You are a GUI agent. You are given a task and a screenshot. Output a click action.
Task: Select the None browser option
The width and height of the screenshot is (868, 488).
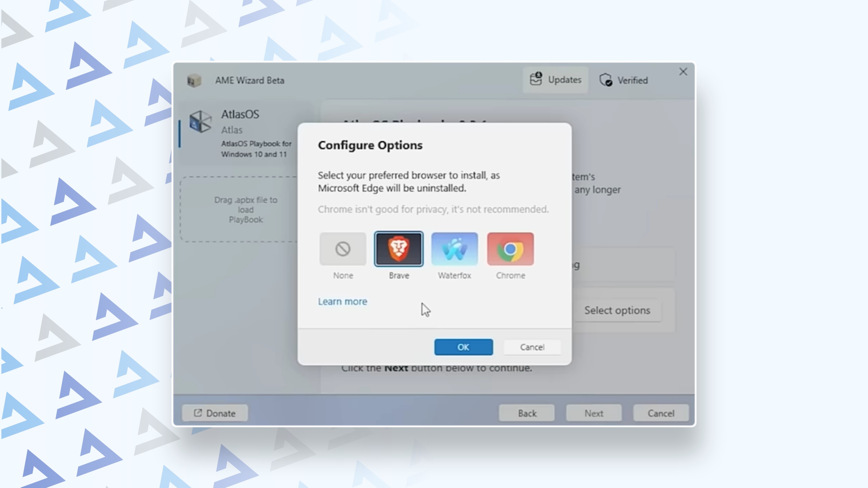(343, 249)
